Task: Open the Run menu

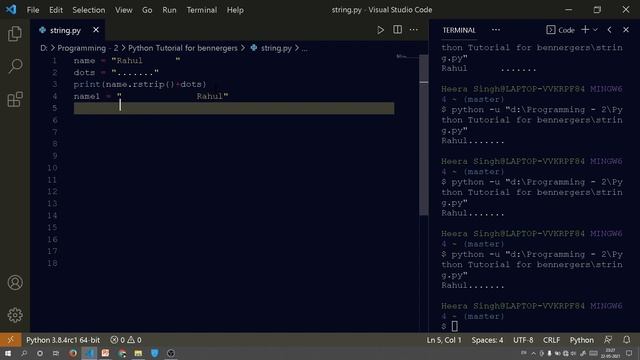Action: 169,10
